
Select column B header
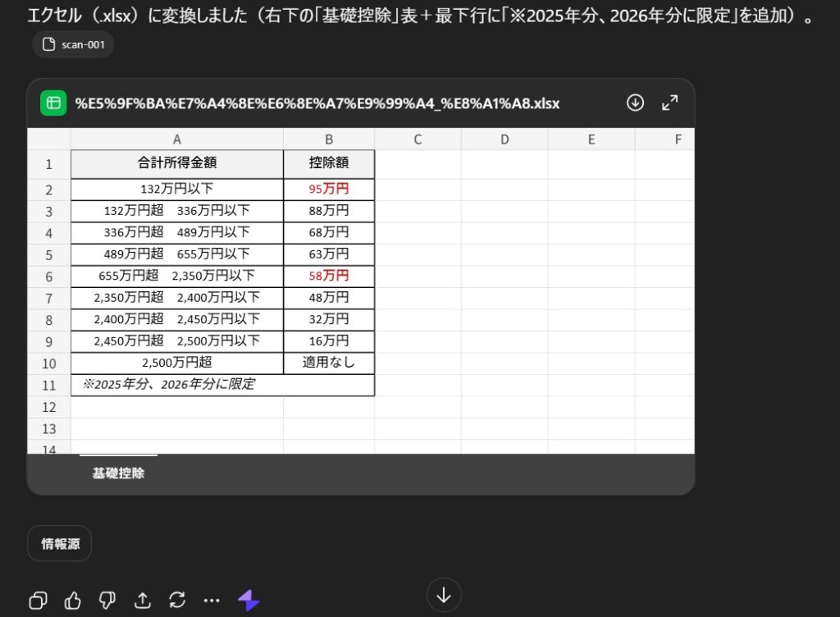click(328, 139)
